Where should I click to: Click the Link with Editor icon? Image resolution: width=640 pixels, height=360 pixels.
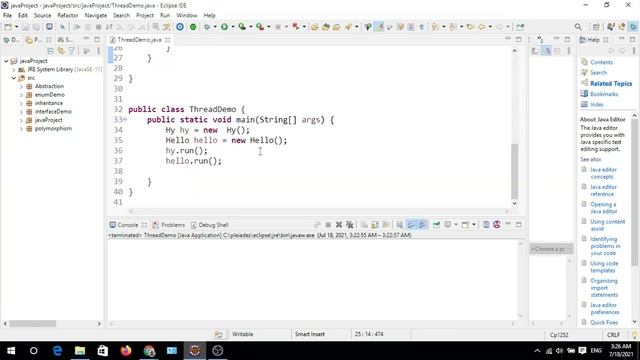pyautogui.click(x=61, y=51)
